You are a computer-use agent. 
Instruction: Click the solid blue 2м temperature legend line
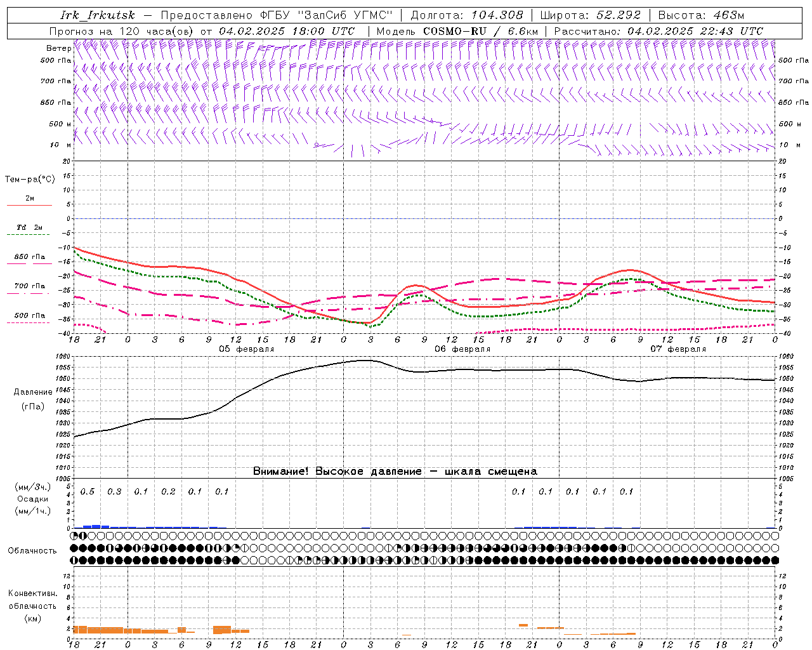coord(29,205)
